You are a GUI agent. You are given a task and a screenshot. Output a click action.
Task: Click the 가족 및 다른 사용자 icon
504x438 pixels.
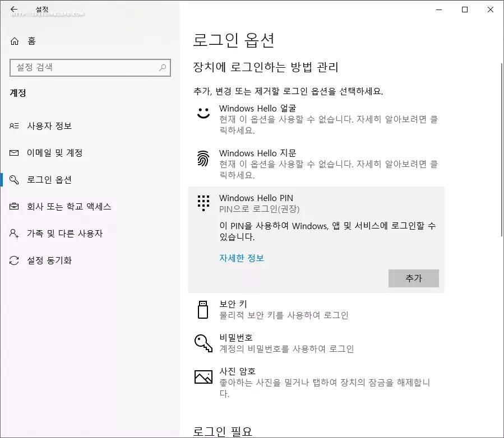pos(14,233)
